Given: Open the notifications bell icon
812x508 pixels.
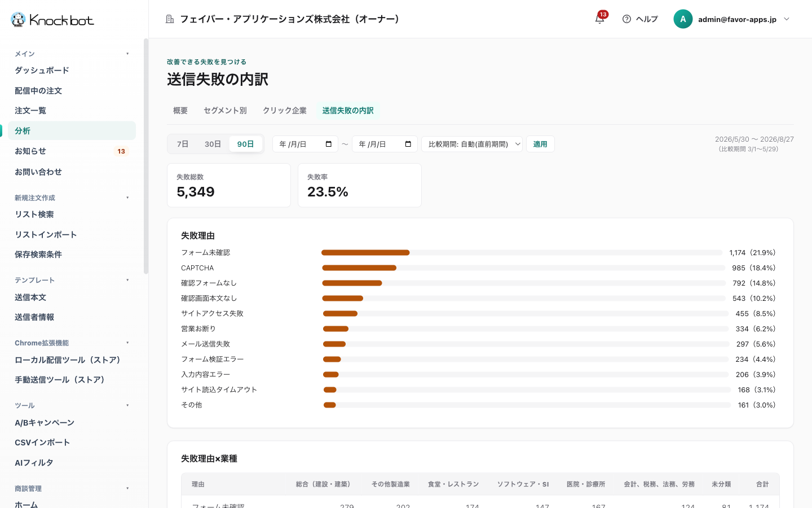Looking at the screenshot, I should tap(599, 19).
